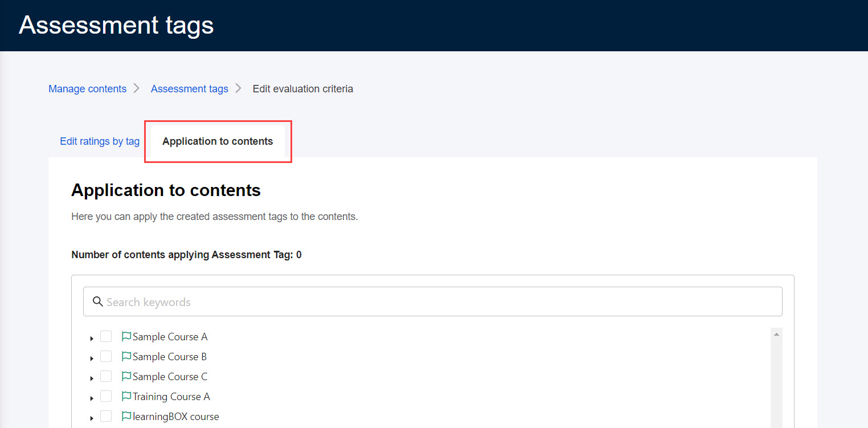The height and width of the screenshot is (428, 868).
Task: Expand the Sample Course C tree node
Action: point(92,378)
